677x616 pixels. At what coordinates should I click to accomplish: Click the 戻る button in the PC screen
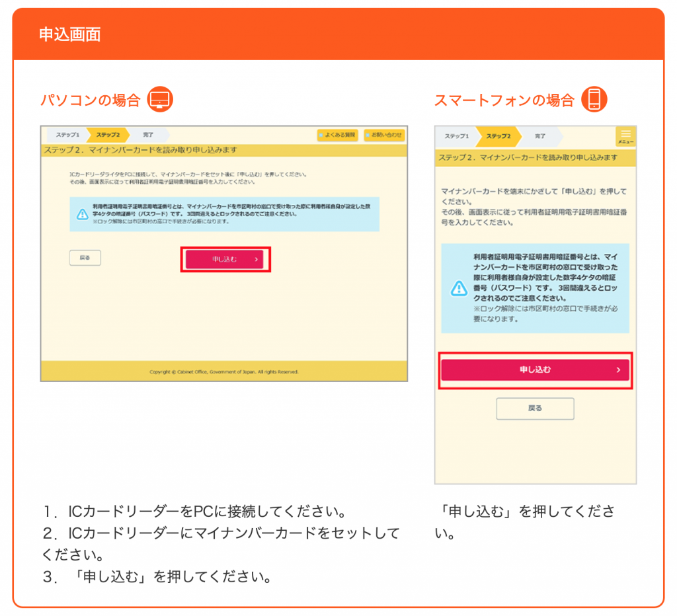coord(85,258)
